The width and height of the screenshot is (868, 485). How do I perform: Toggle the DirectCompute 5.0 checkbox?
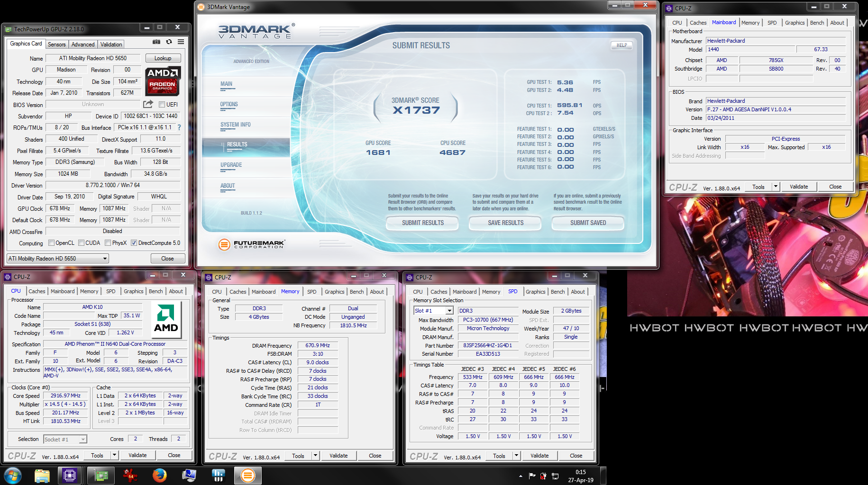click(x=134, y=243)
